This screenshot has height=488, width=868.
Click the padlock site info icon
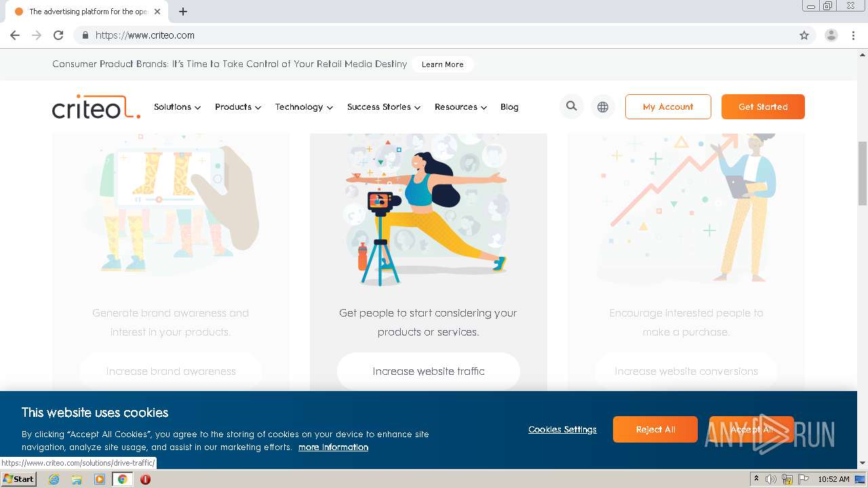pos(85,35)
